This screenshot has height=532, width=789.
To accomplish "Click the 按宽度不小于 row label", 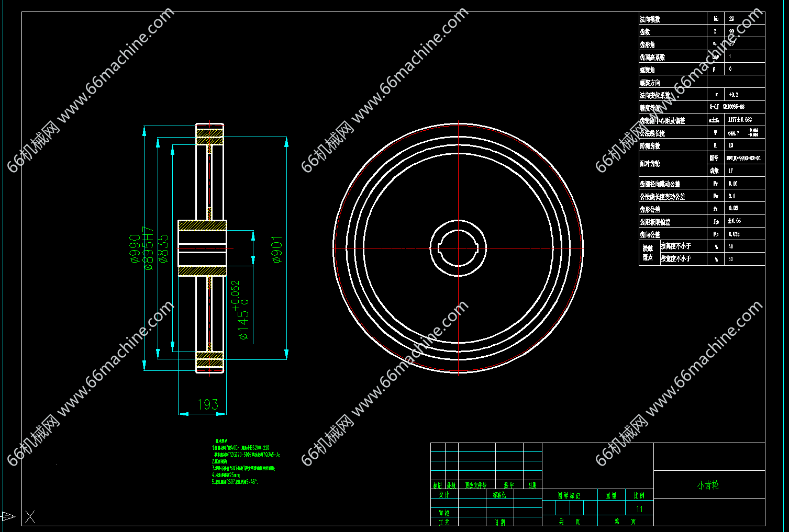I will [x=676, y=258].
